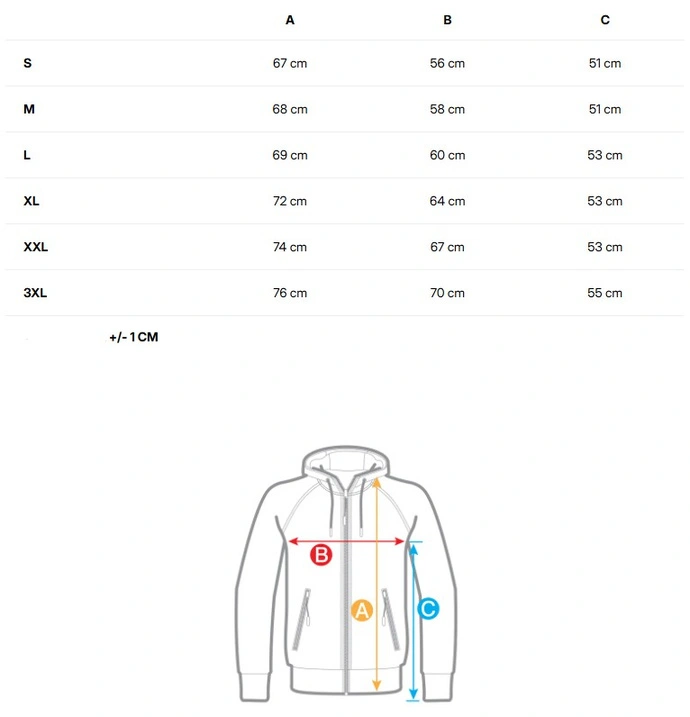Select the XXL size row label
The height and width of the screenshot is (717, 690).
pyautogui.click(x=36, y=247)
